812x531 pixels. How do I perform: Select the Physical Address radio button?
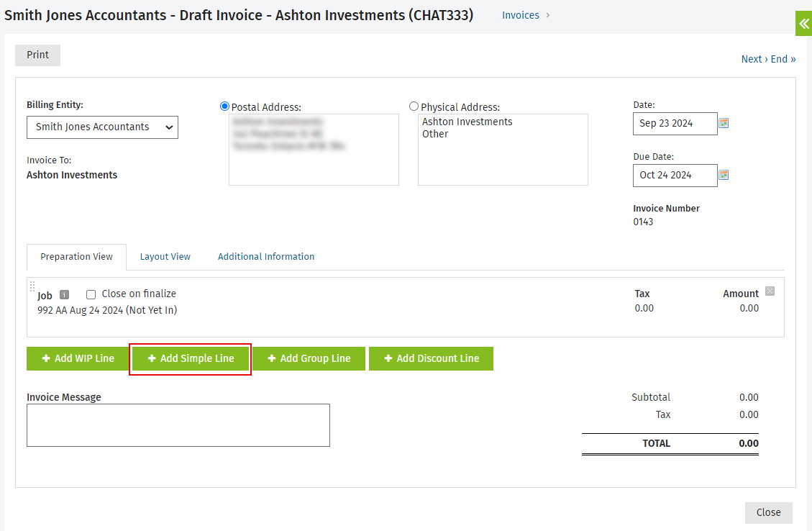414,106
